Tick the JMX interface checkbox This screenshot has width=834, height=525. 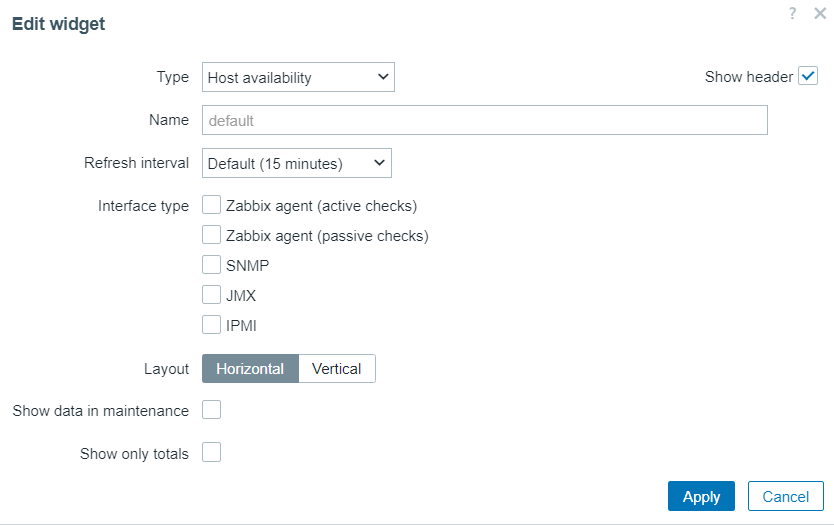(x=211, y=295)
